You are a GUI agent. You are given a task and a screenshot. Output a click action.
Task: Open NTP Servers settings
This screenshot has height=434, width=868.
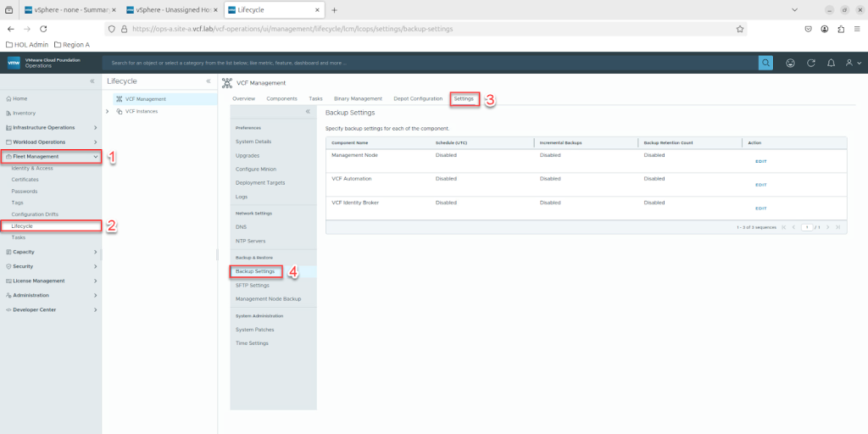click(250, 242)
